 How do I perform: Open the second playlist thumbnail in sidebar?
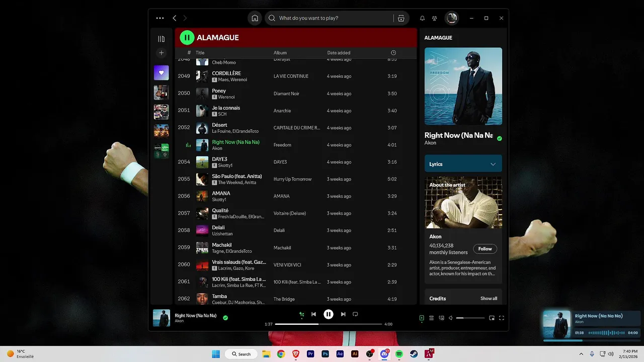click(161, 92)
